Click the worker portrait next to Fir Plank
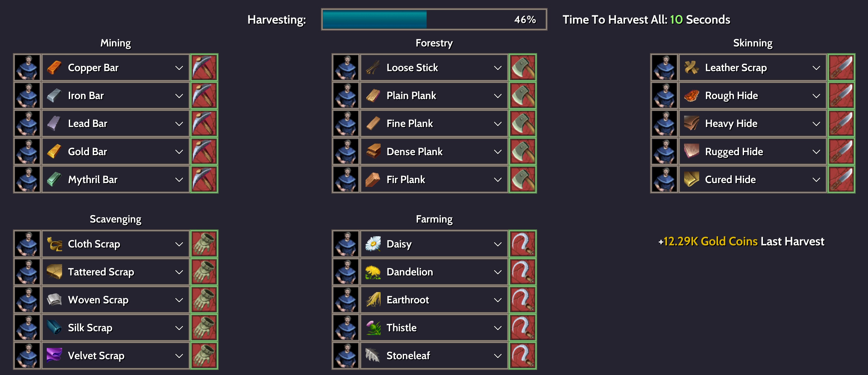The height and width of the screenshot is (375, 868). point(346,179)
